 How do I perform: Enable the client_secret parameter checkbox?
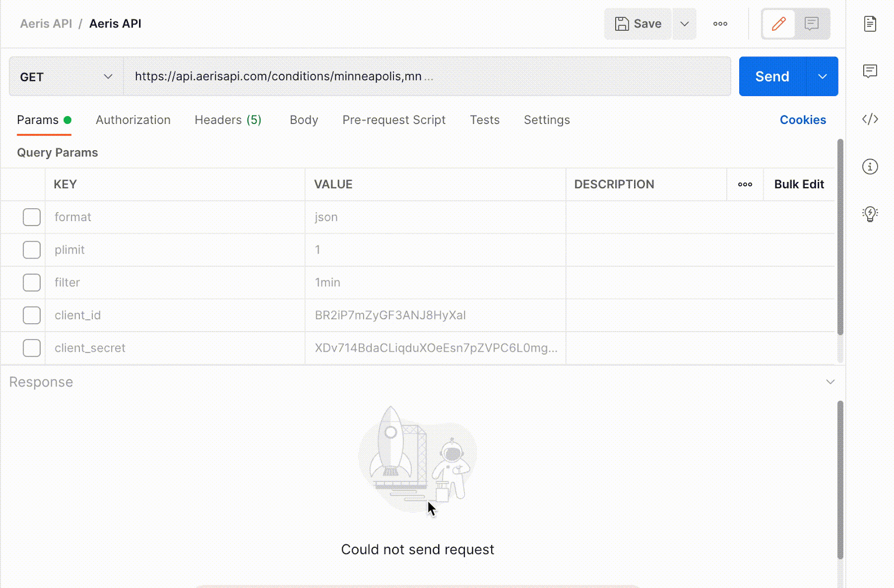pos(32,348)
